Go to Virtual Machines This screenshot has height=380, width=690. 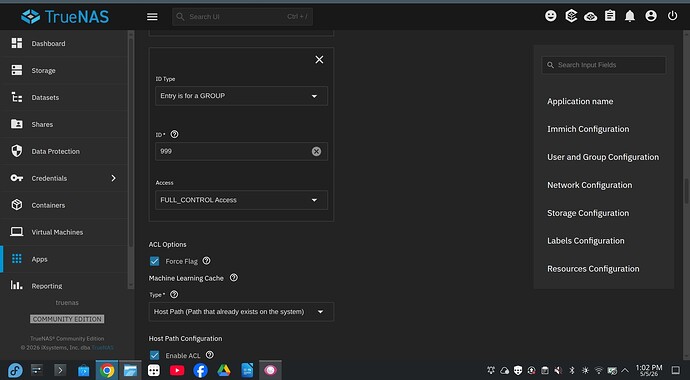65,232
